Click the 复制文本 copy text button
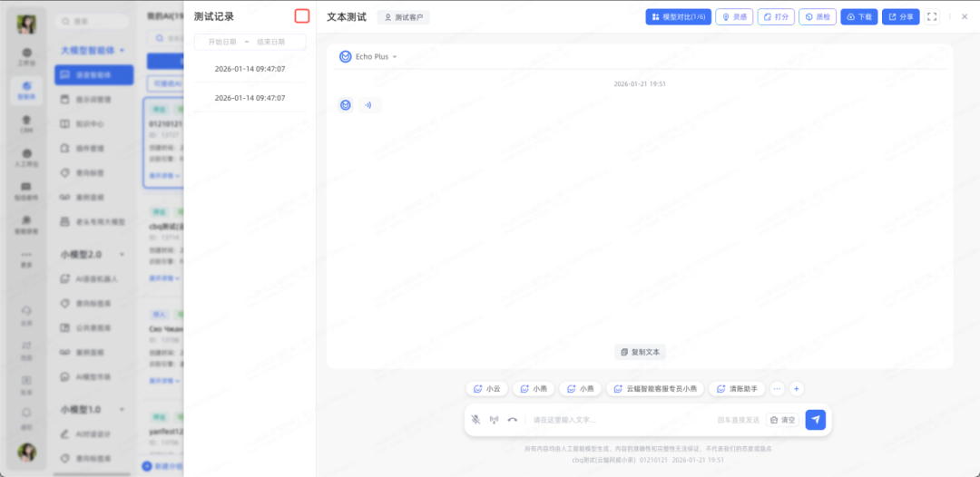This screenshot has height=477, width=980. click(640, 352)
